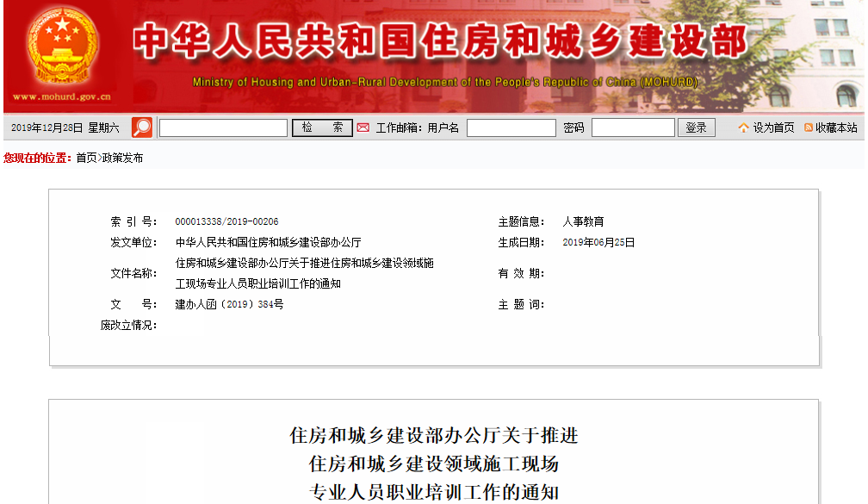The image size is (868, 504).
Task: Click the issuing unit 中华人民共和国住房和城乡建设部办公厅
Action: click(x=269, y=242)
